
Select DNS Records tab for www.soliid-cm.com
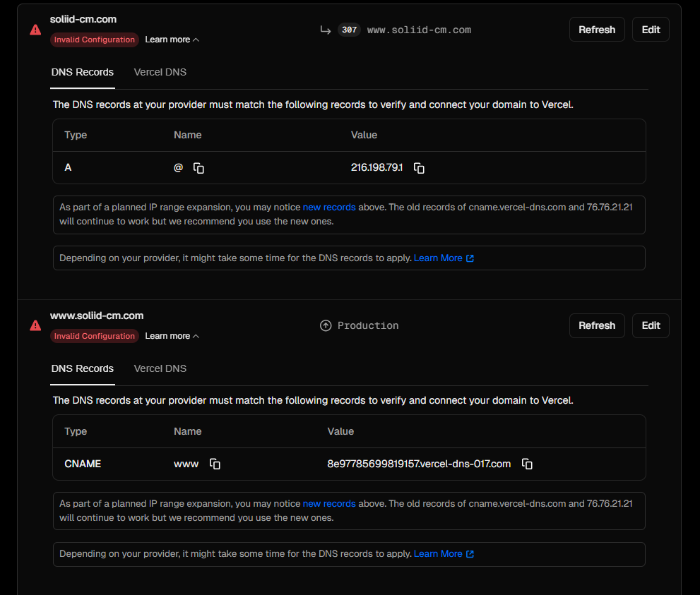click(x=83, y=368)
